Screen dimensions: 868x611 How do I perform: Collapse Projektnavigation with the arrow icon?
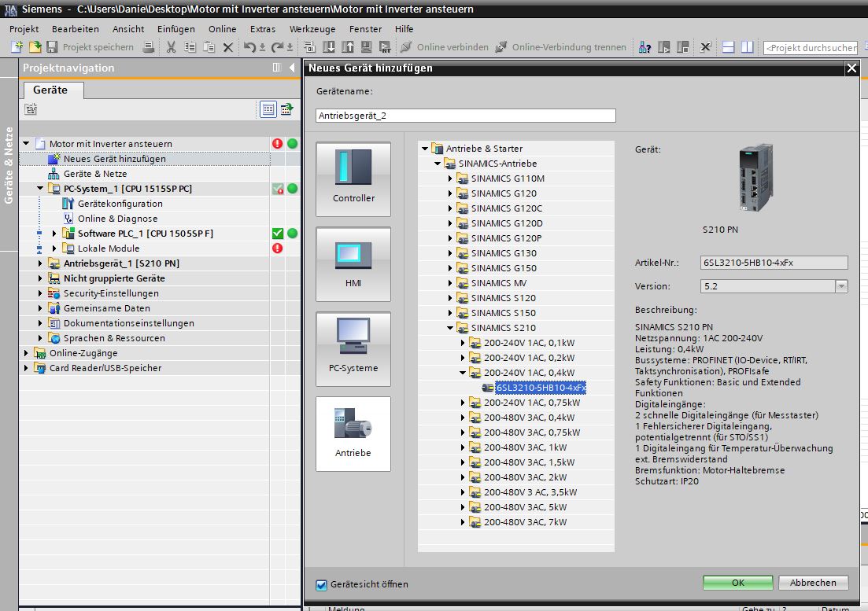[292, 68]
